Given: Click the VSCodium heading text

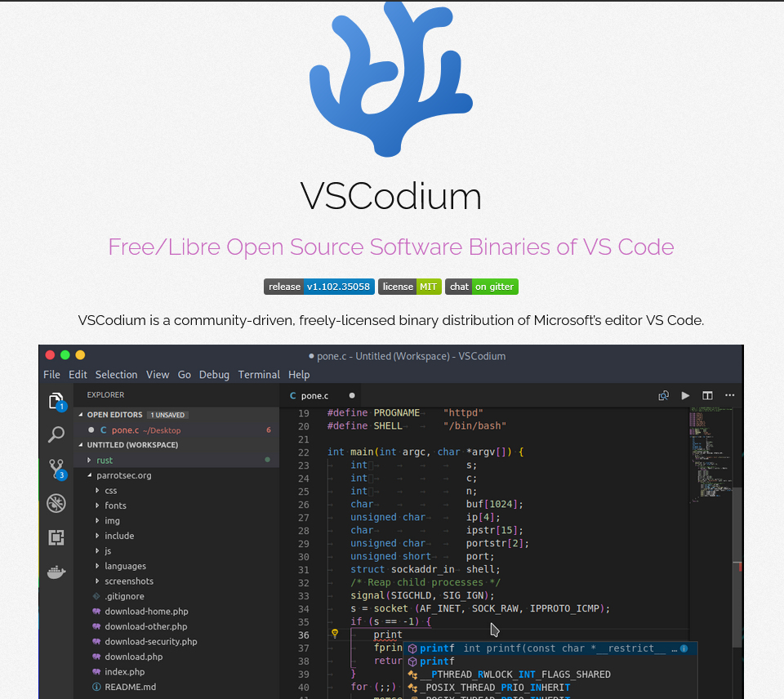Looking at the screenshot, I should point(391,196).
